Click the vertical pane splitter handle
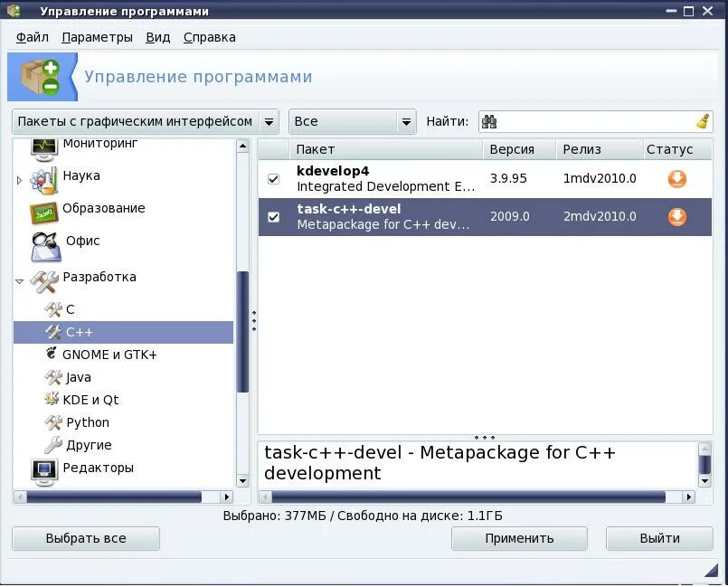Image resolution: width=728 pixels, height=587 pixels. click(254, 321)
